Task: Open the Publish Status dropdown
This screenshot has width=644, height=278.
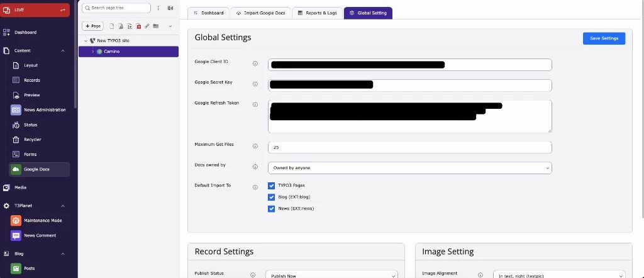Action: click(332, 274)
